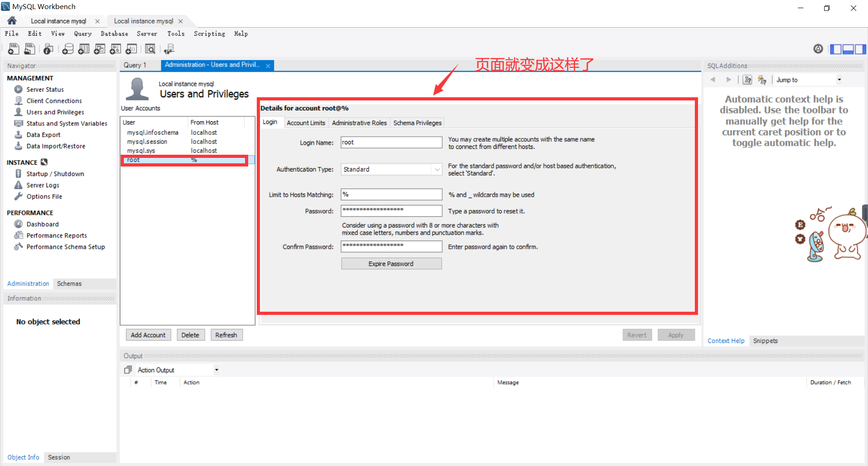The width and height of the screenshot is (868, 466).
Task: Open the schema inspector toolbar icon
Action: 48,49
